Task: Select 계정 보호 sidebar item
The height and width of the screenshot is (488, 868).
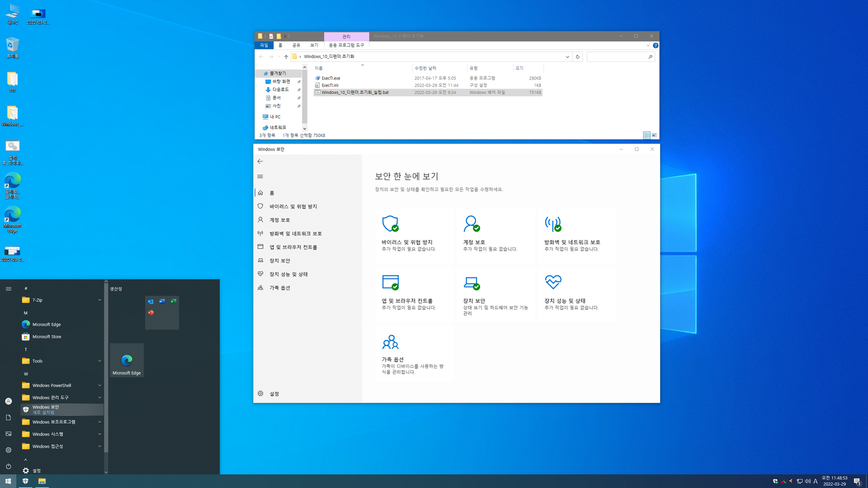Action: click(x=308, y=220)
